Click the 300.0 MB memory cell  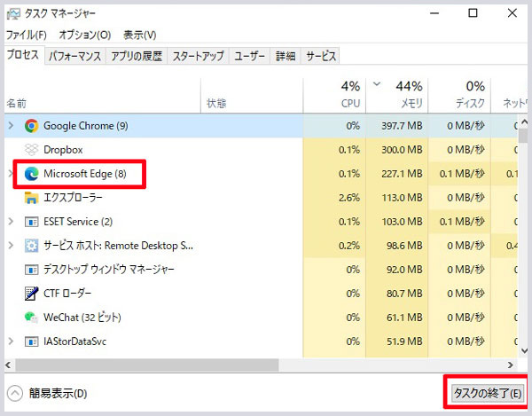(x=397, y=150)
